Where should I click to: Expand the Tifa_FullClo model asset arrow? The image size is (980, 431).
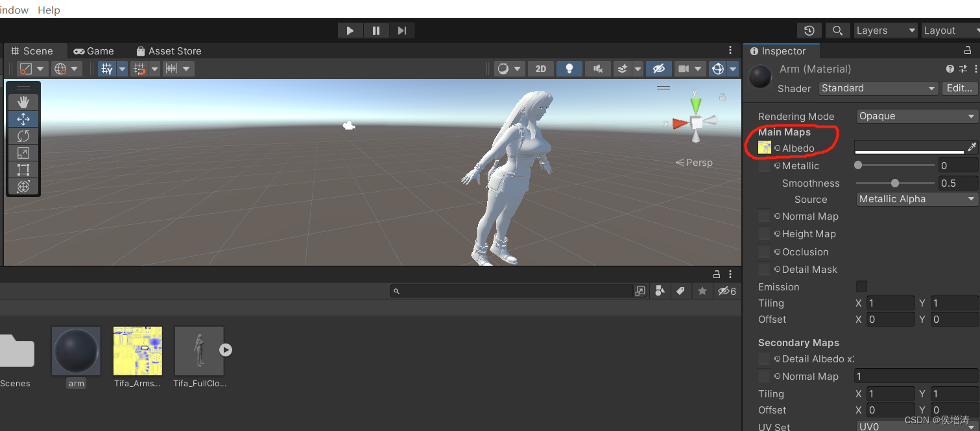[x=225, y=350]
